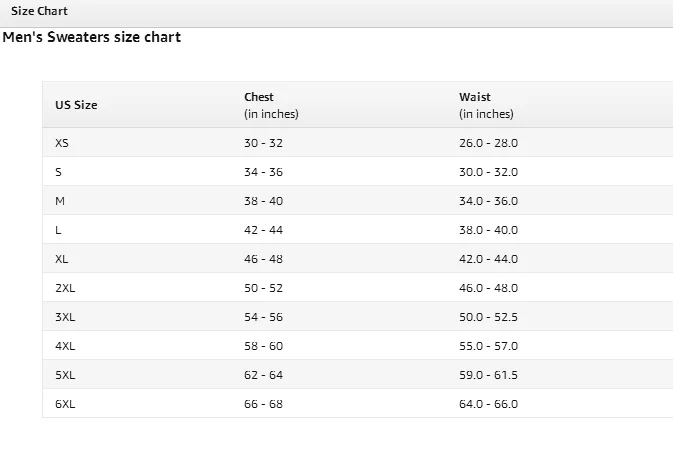Choose the M size row label
This screenshot has height=463, width=673.
point(60,201)
